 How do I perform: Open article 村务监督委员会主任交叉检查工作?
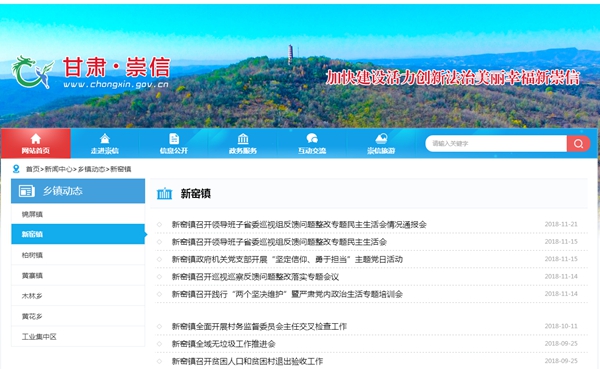(259, 327)
